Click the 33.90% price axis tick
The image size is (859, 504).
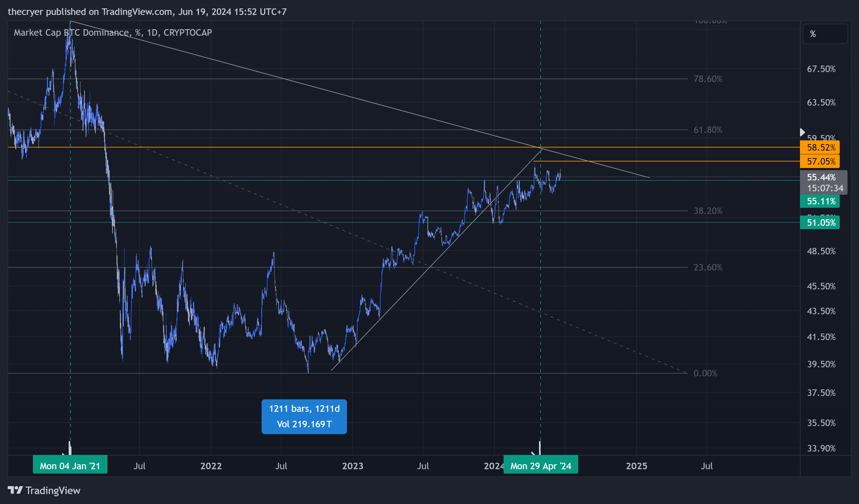(821, 448)
